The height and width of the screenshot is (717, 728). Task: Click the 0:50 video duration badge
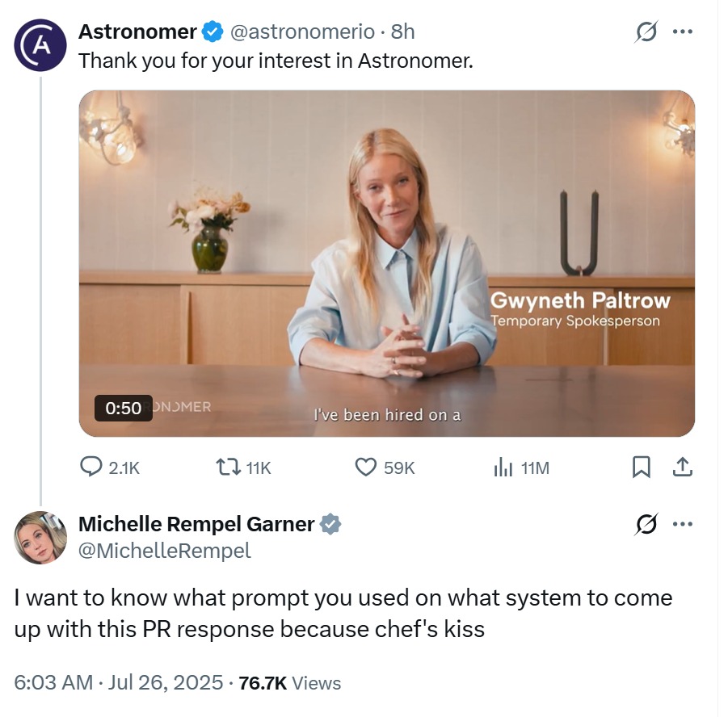(x=123, y=409)
